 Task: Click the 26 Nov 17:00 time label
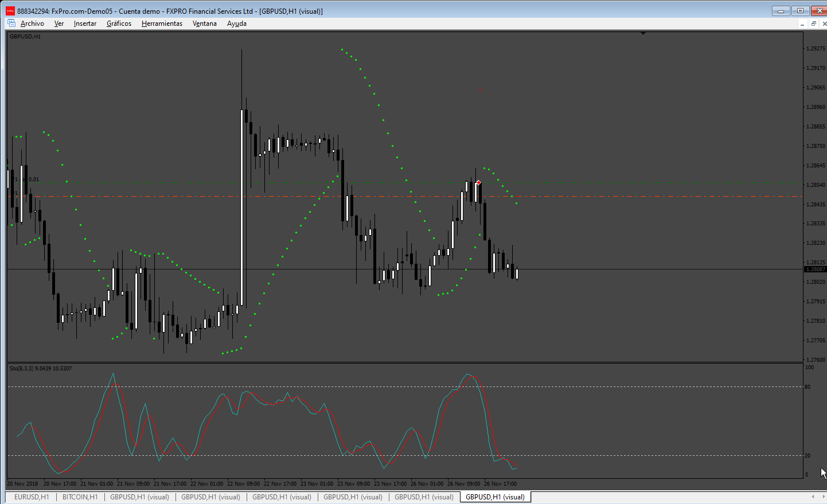pos(500,484)
